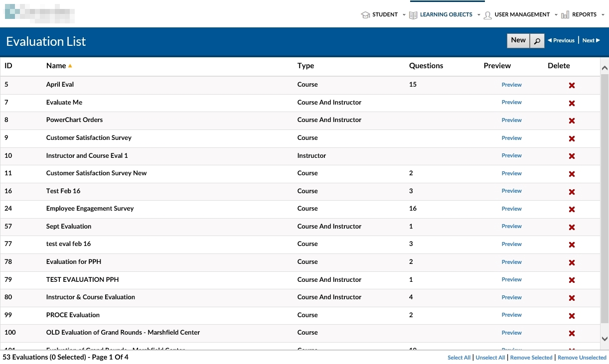Click the scrollbar up arrow
The height and width of the screenshot is (364, 609).
coord(605,68)
